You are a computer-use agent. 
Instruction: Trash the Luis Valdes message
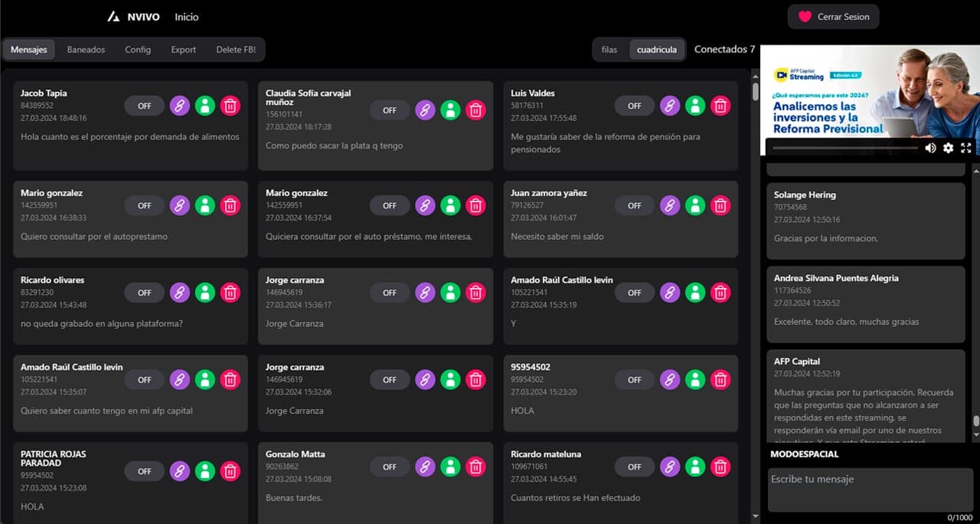720,106
